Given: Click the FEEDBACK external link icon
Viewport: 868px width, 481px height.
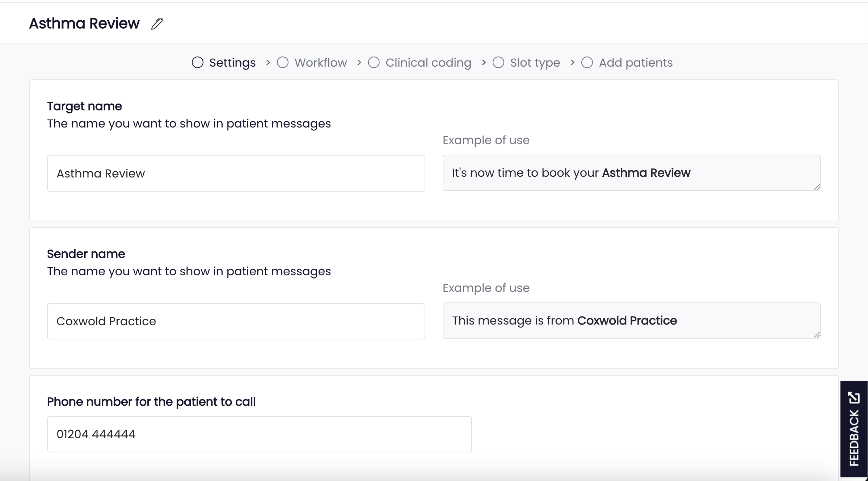Looking at the screenshot, I should pos(854,398).
